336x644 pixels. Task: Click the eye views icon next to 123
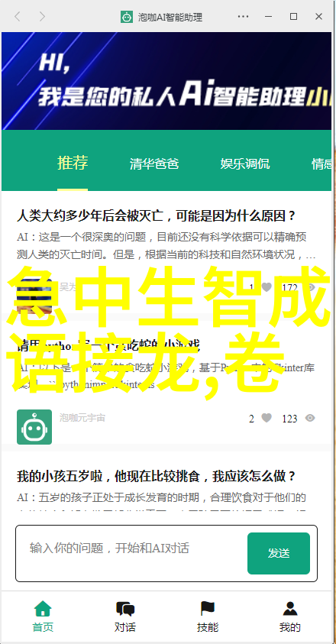pos(310,418)
